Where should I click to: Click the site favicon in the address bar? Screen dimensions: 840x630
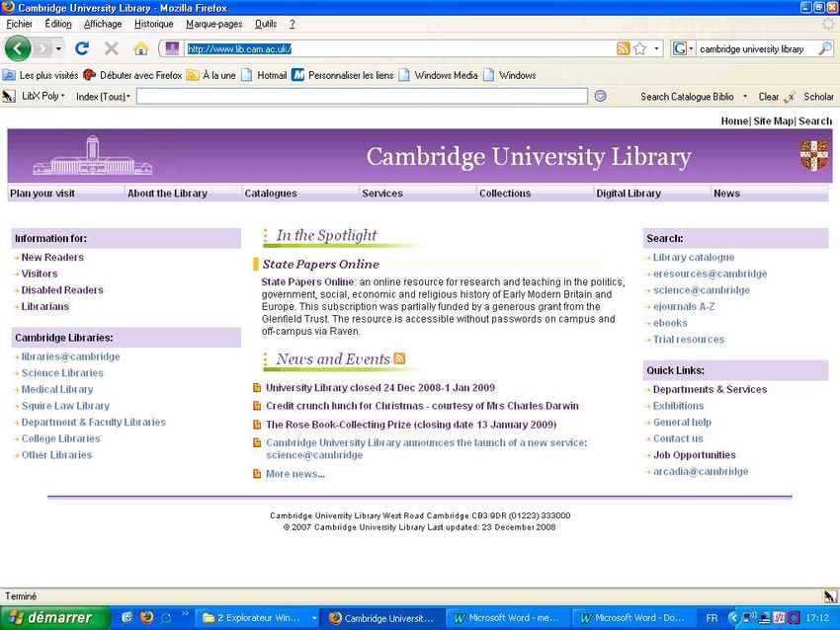172,48
